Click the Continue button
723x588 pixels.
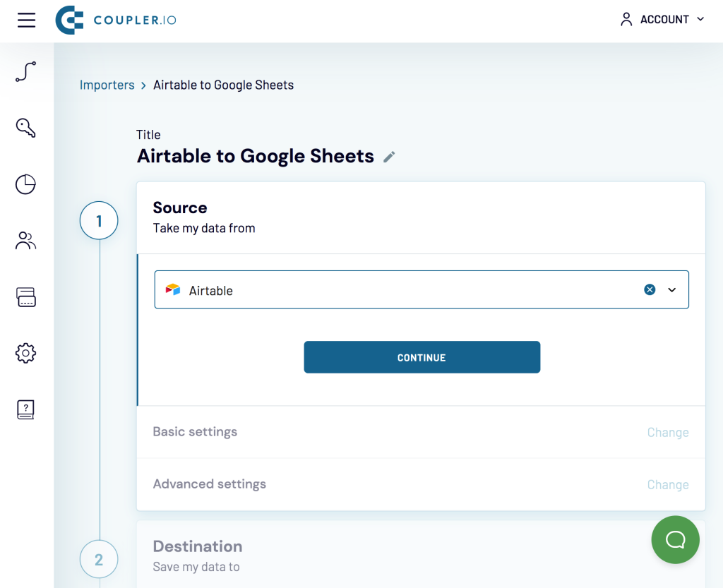[422, 357]
